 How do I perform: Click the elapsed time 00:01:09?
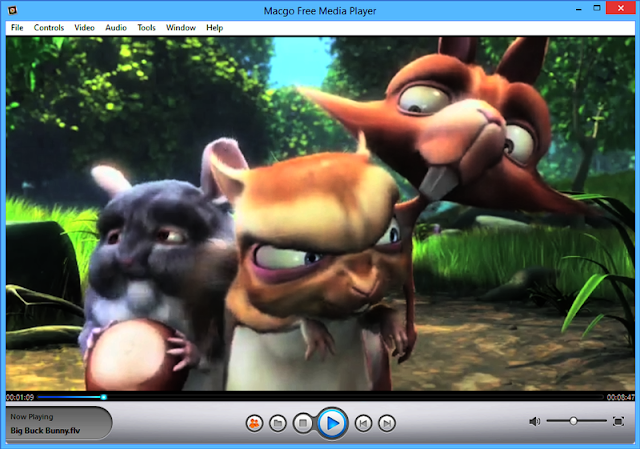pyautogui.click(x=20, y=397)
